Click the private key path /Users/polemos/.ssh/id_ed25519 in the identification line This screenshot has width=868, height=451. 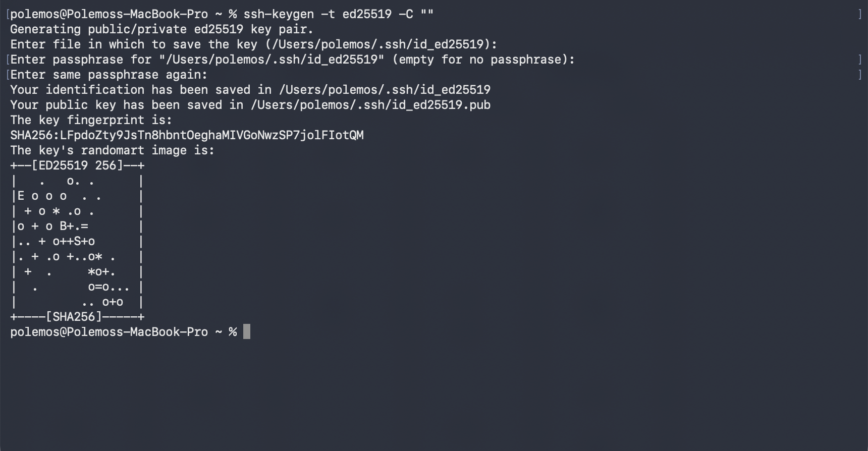pos(385,90)
